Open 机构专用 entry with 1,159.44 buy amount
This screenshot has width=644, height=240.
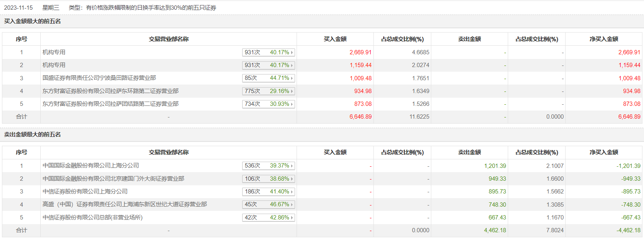pos(54,65)
